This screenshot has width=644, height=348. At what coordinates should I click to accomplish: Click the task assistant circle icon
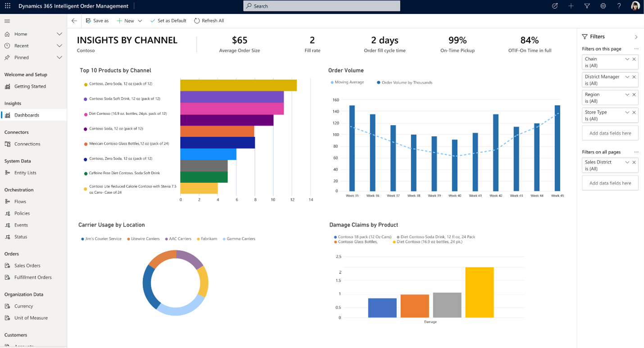point(555,6)
